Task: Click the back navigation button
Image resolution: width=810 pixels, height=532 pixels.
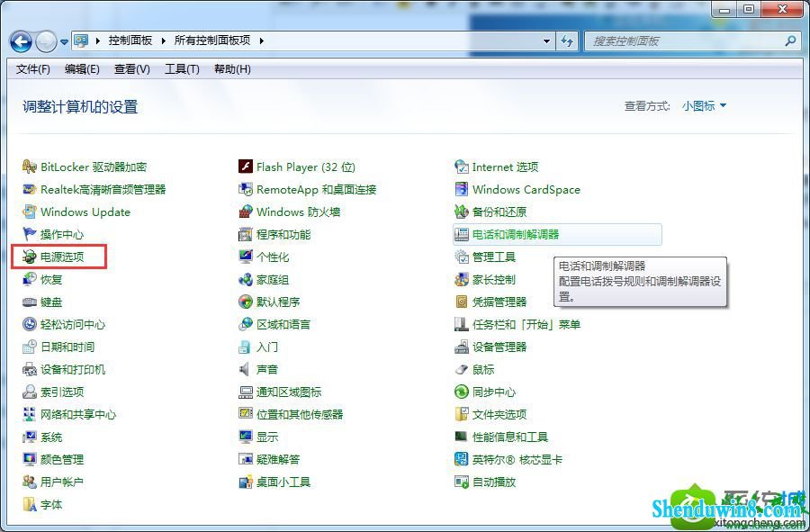Action: click(x=22, y=41)
